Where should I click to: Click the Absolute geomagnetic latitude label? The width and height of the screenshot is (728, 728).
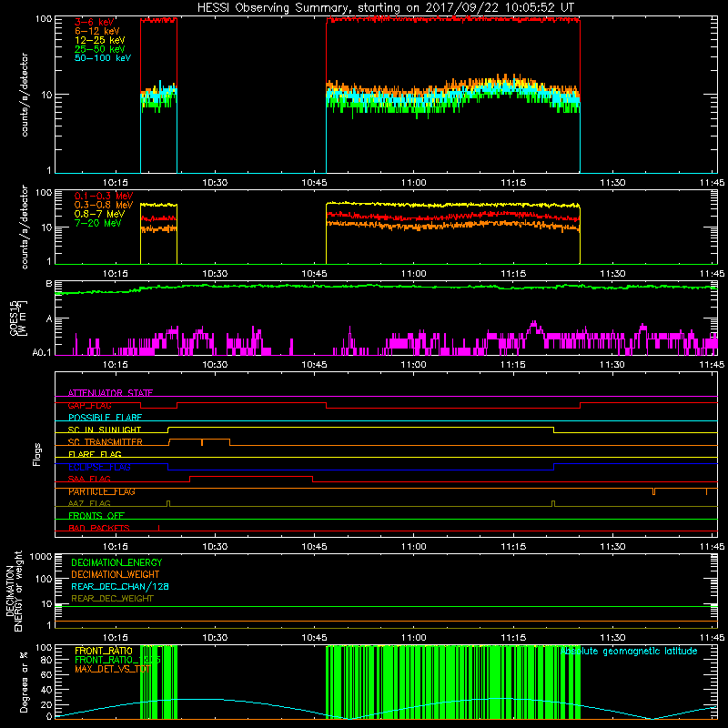[629, 652]
